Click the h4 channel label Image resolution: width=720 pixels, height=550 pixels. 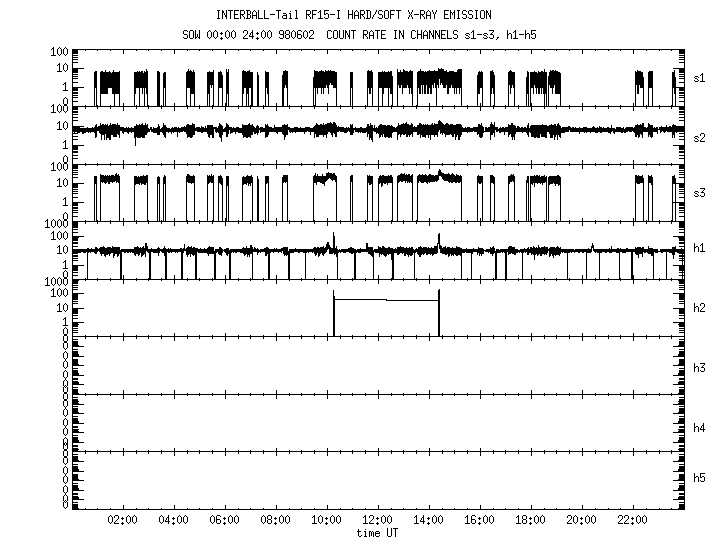coord(700,428)
